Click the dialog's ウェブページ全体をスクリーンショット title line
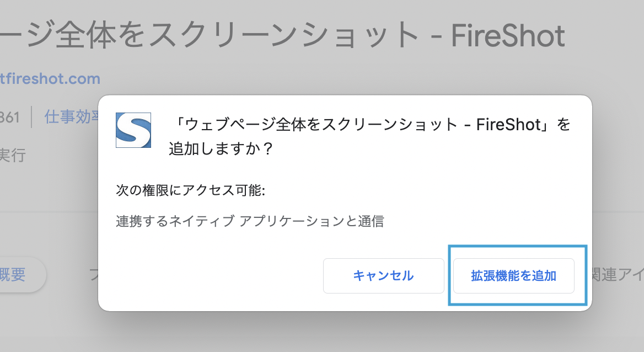The image size is (644, 352). coord(369,125)
